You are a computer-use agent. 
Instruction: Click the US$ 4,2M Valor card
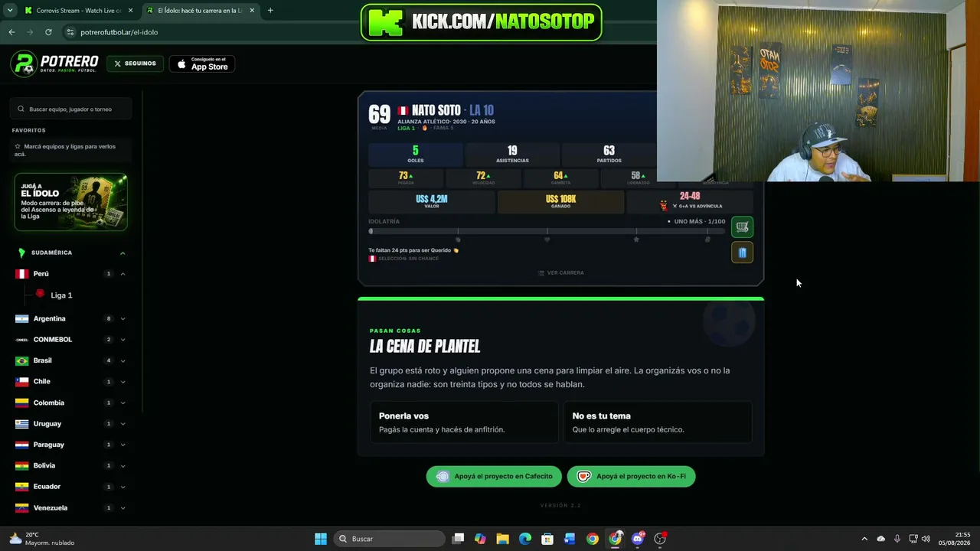432,201
